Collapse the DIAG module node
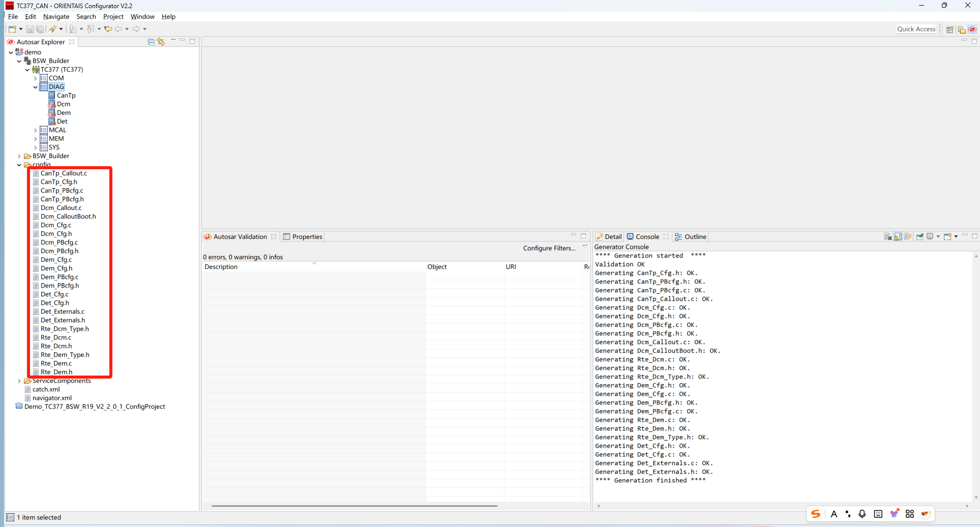The width and height of the screenshot is (980, 527). 36,87
